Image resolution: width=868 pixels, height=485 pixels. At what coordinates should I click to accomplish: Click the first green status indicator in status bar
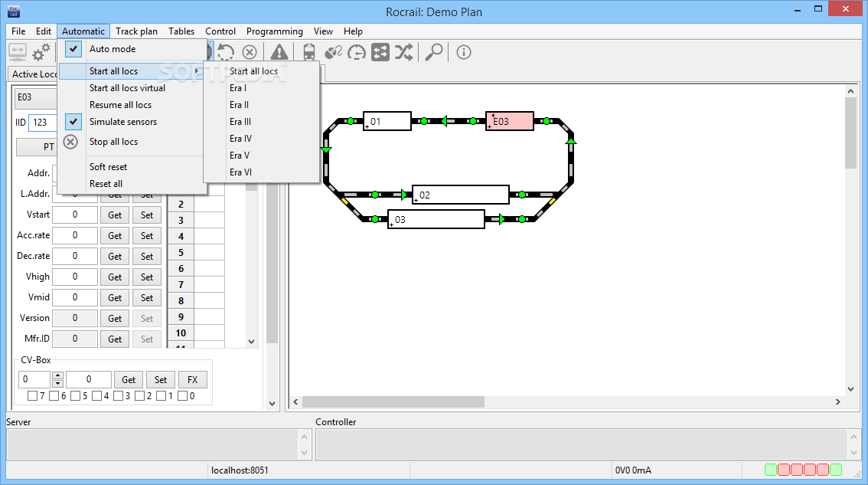point(771,470)
